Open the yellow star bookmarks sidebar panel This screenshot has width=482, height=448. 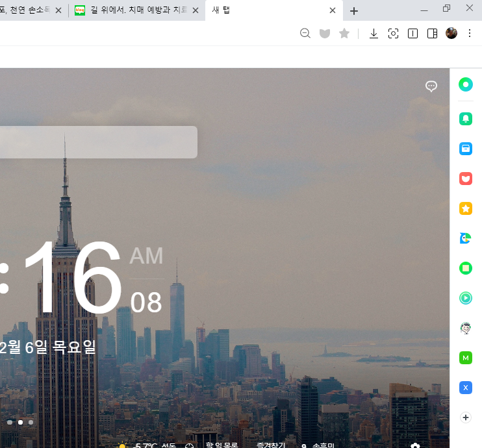(x=465, y=208)
